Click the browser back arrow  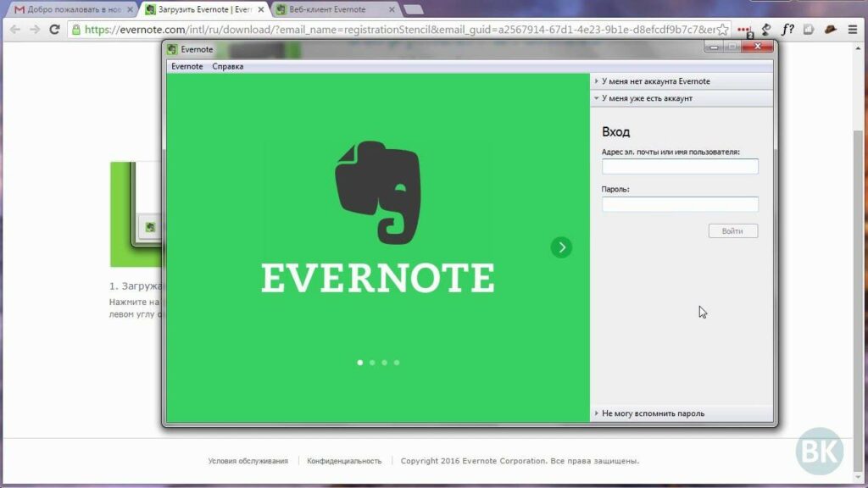point(14,29)
